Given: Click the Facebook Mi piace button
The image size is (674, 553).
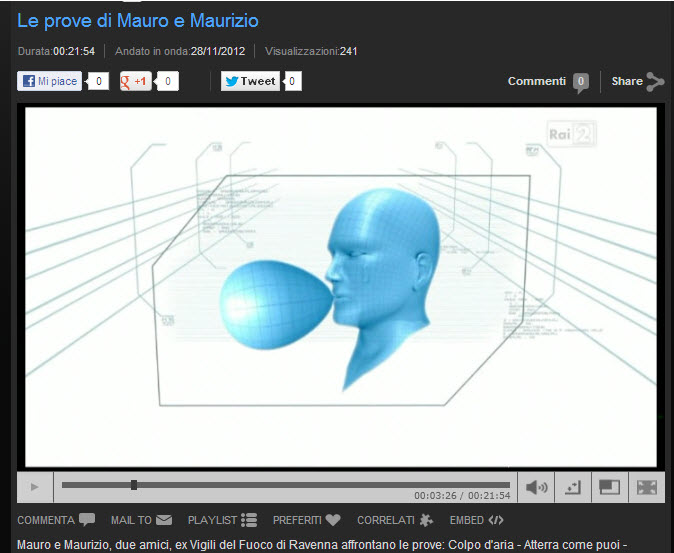Looking at the screenshot, I should tap(50, 82).
